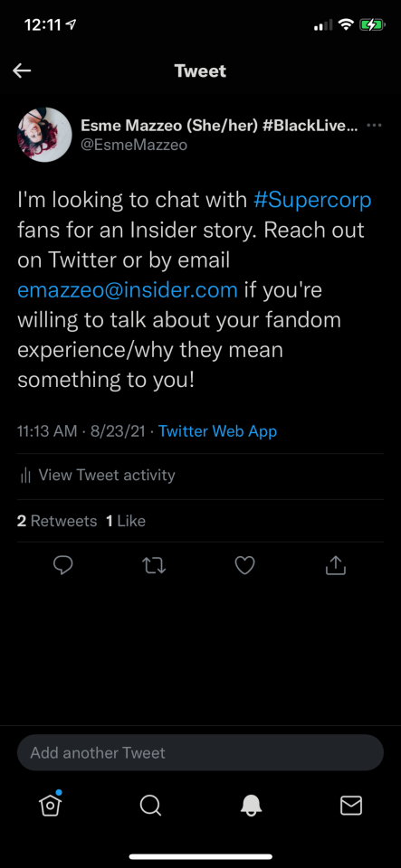The width and height of the screenshot is (401, 868).
Task: Switch to the Home tab
Action: (x=51, y=805)
